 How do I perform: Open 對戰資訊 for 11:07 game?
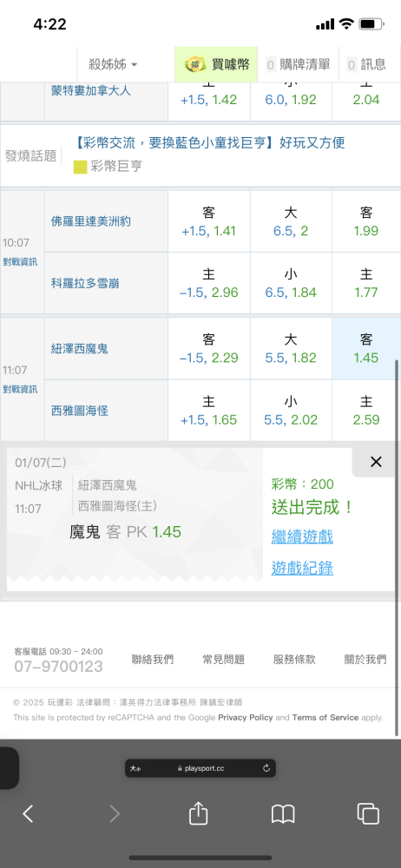20,389
